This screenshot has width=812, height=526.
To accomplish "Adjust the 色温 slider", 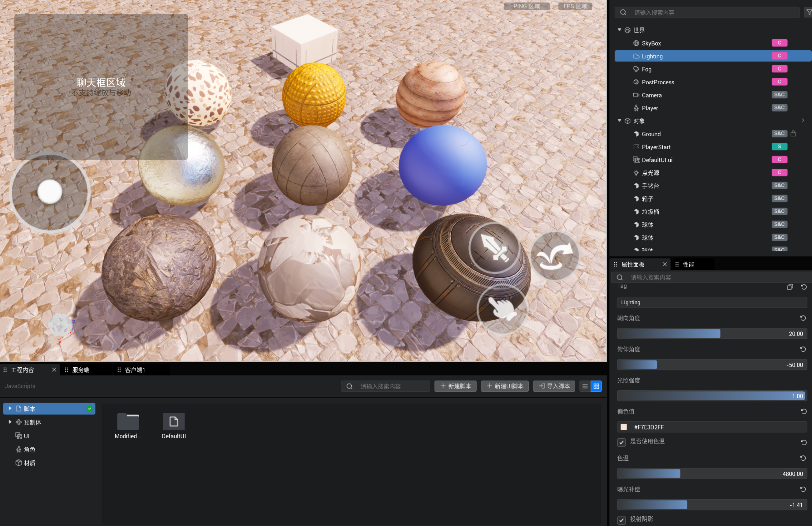I will coord(712,474).
